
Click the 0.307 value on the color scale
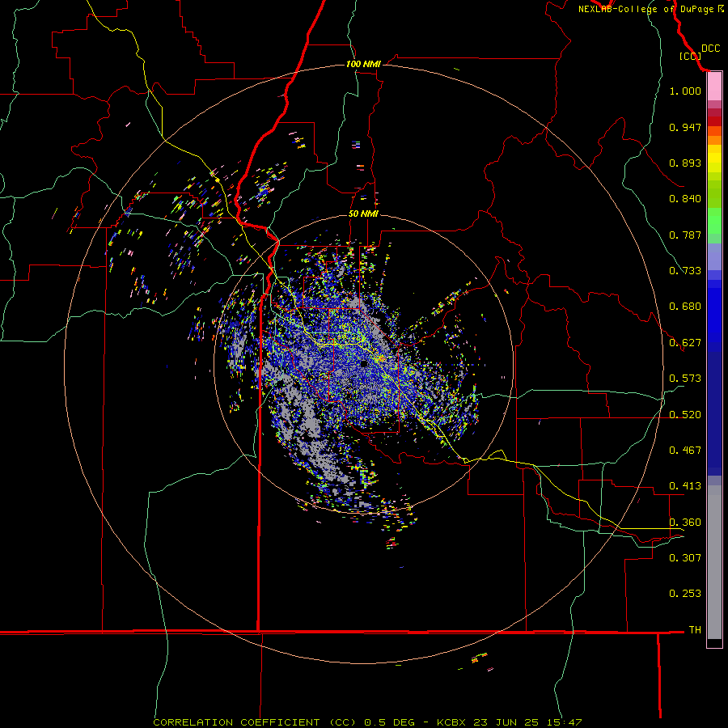pos(685,557)
